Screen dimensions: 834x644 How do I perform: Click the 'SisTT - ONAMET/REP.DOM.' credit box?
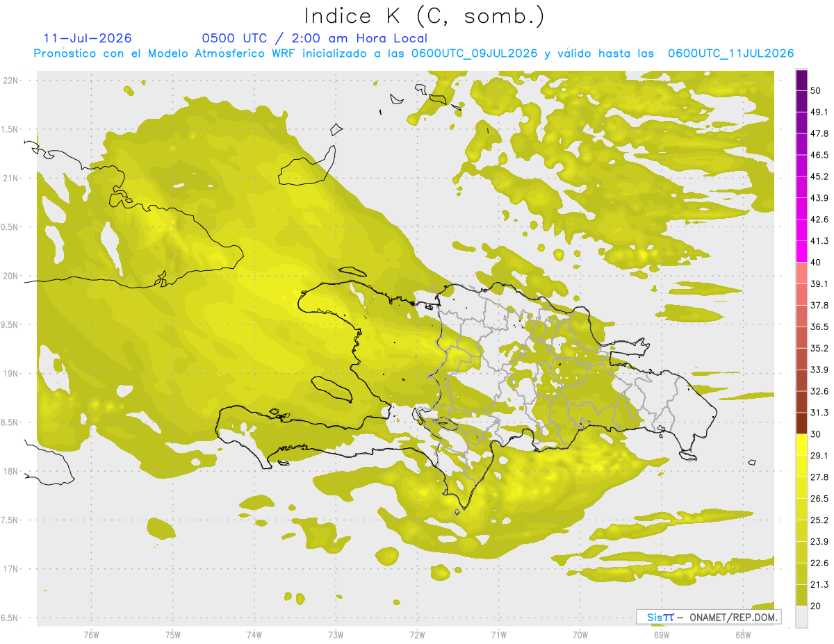pyautogui.click(x=708, y=617)
